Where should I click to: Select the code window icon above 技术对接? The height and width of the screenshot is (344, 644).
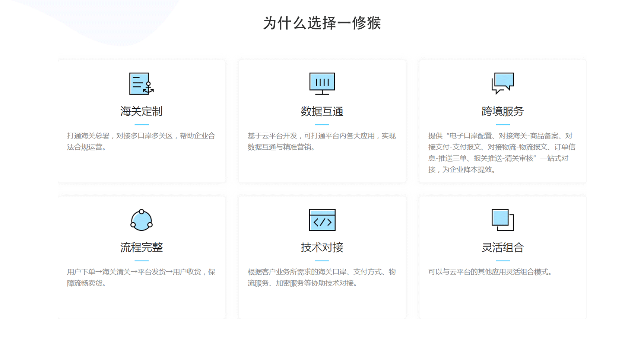pos(322,220)
